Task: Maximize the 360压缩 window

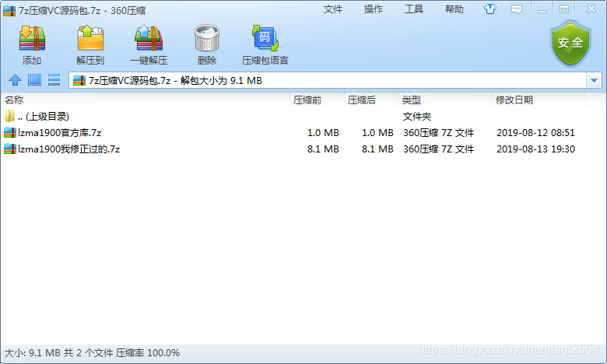Action: pyautogui.click(x=564, y=9)
